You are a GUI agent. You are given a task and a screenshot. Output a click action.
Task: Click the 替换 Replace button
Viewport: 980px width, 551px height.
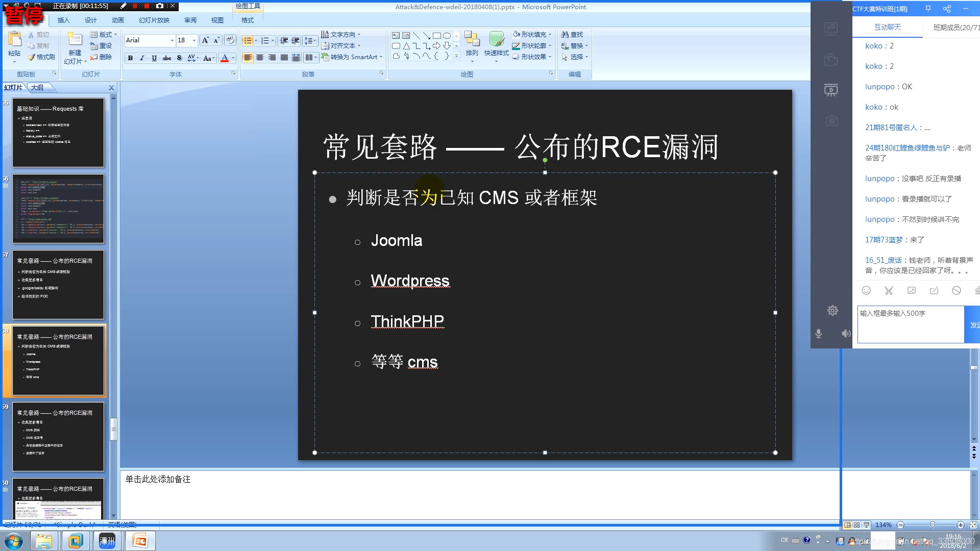(x=575, y=46)
